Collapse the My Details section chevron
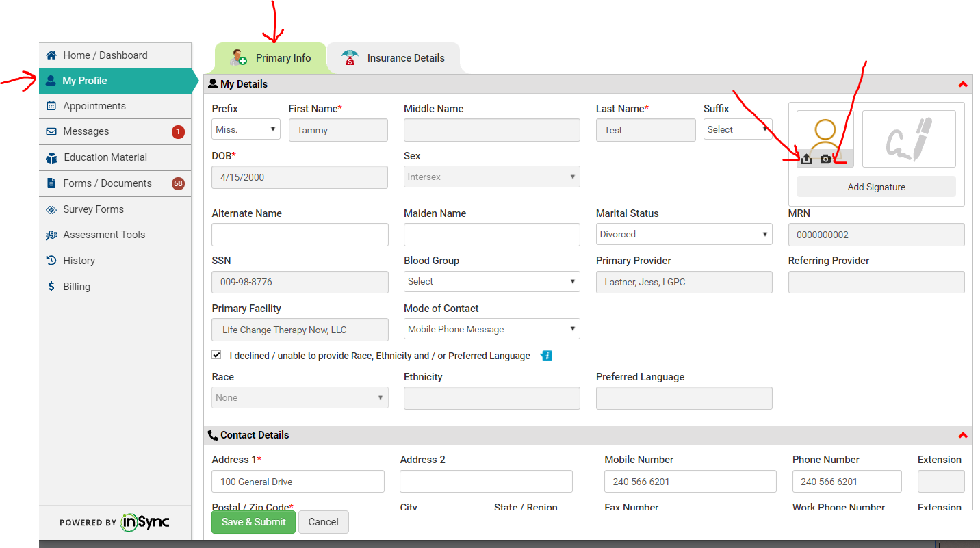This screenshot has height=548, width=980. click(963, 84)
